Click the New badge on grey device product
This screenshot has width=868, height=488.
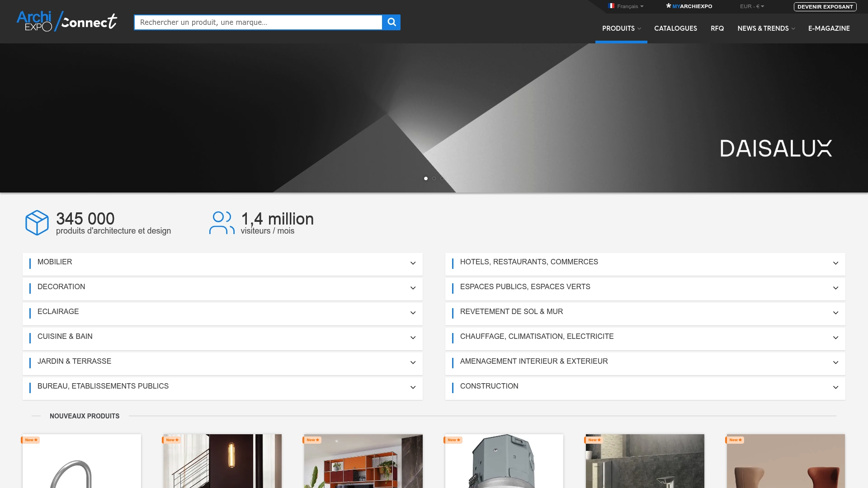453,440
